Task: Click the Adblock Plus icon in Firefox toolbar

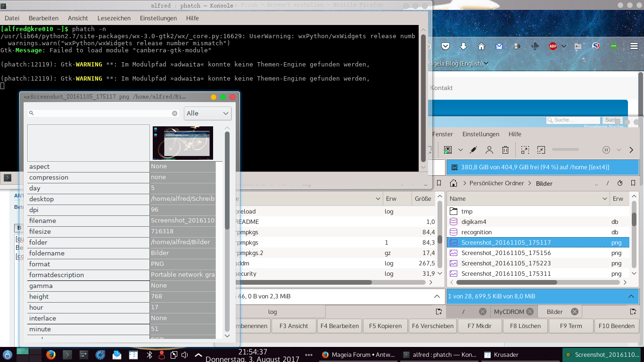Action: coord(553,46)
